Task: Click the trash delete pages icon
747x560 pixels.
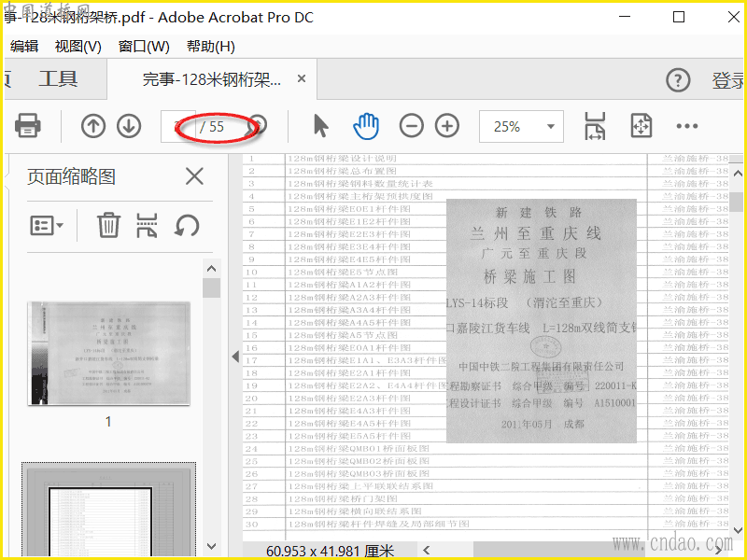Action: [108, 225]
